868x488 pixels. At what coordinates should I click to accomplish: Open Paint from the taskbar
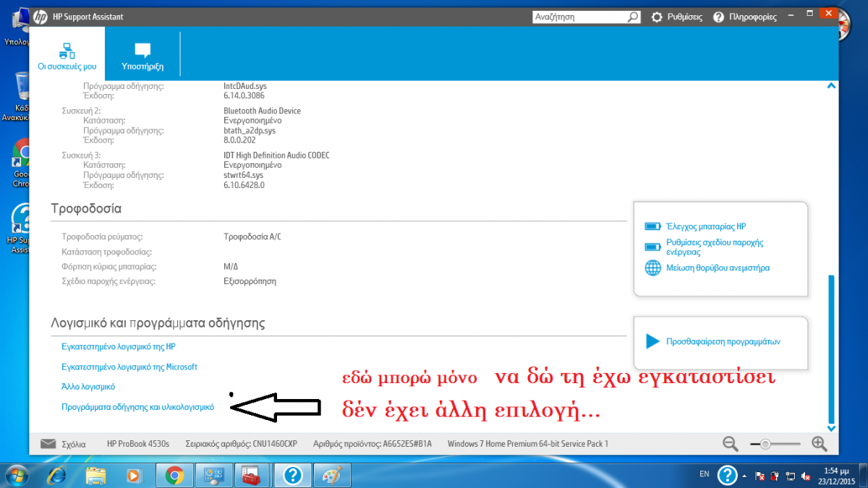332,475
